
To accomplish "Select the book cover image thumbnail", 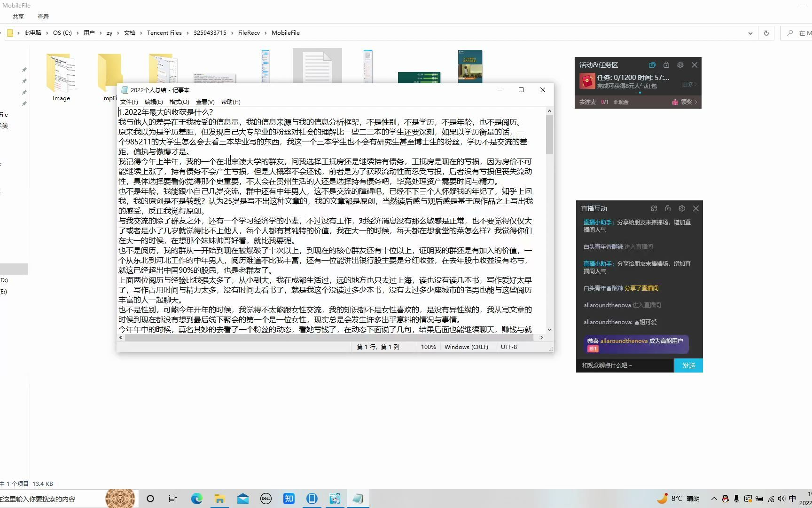I will 470,66.
